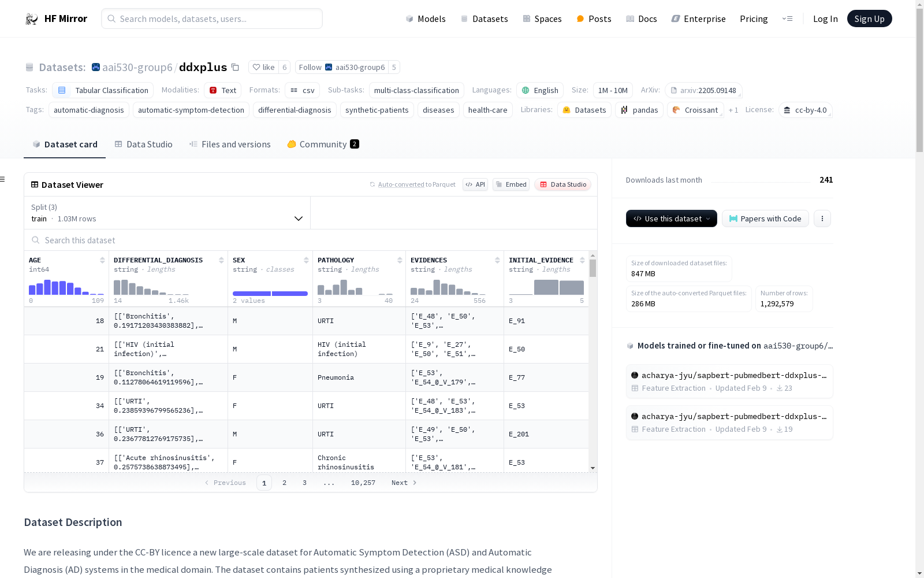Screen dimensions: 924x578
Task: Open the more options kebab menu
Action: [x=822, y=218]
